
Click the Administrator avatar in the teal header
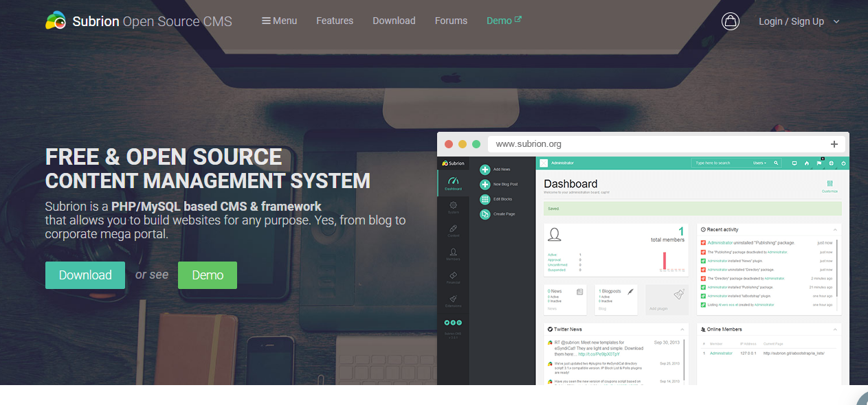[544, 163]
